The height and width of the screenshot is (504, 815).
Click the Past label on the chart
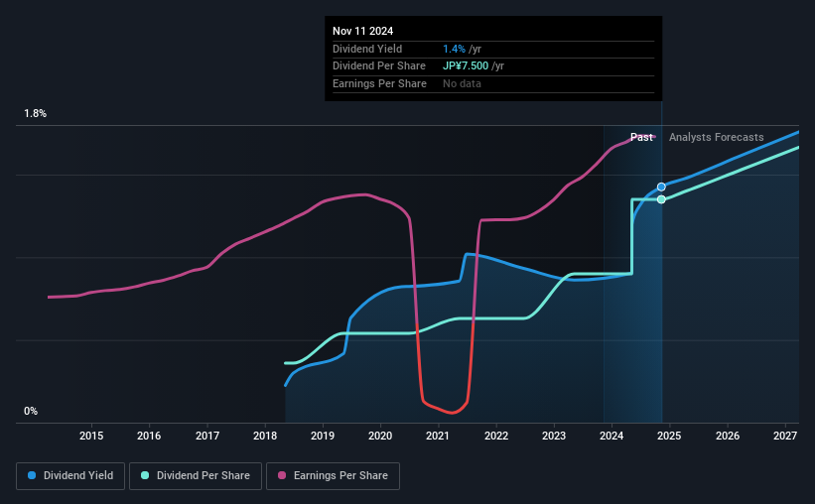click(641, 137)
